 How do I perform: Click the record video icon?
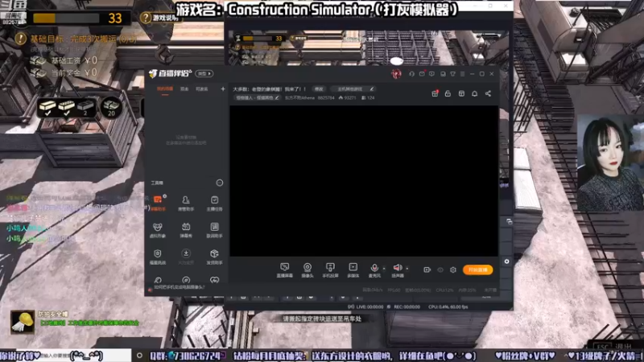(x=427, y=269)
